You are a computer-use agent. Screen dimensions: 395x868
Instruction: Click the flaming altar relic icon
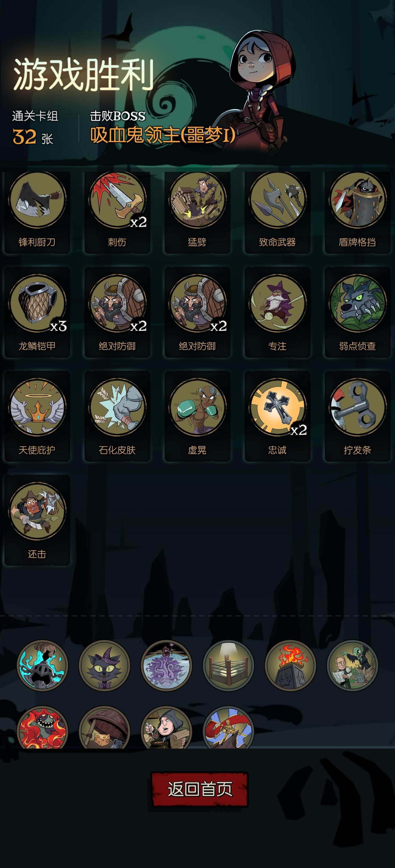290,666
